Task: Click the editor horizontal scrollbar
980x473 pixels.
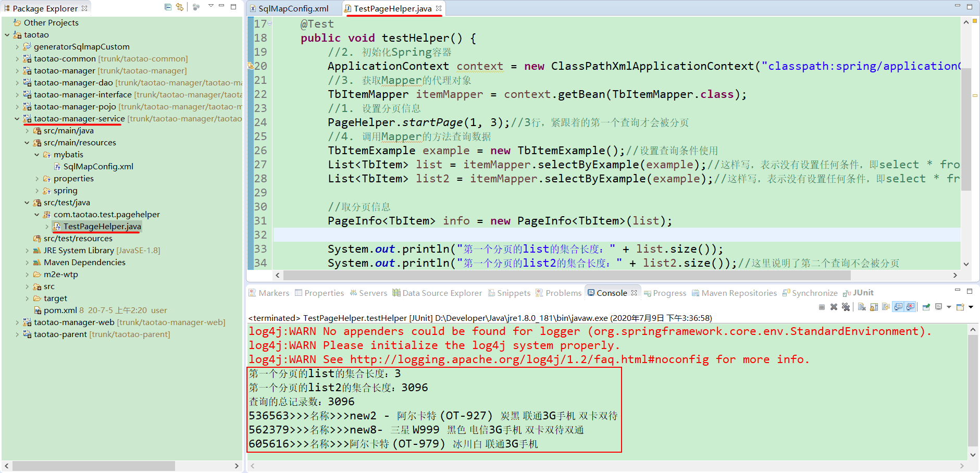Action: coord(568,275)
